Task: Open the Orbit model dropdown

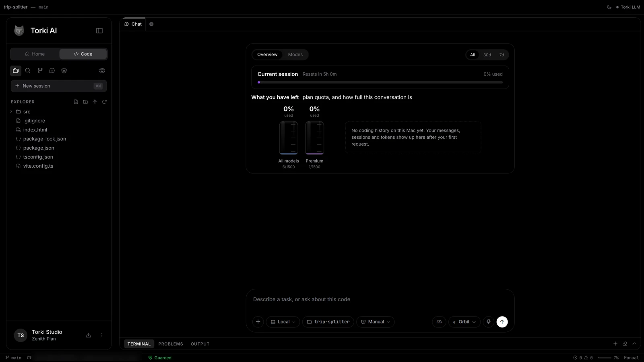Action: 464,322
